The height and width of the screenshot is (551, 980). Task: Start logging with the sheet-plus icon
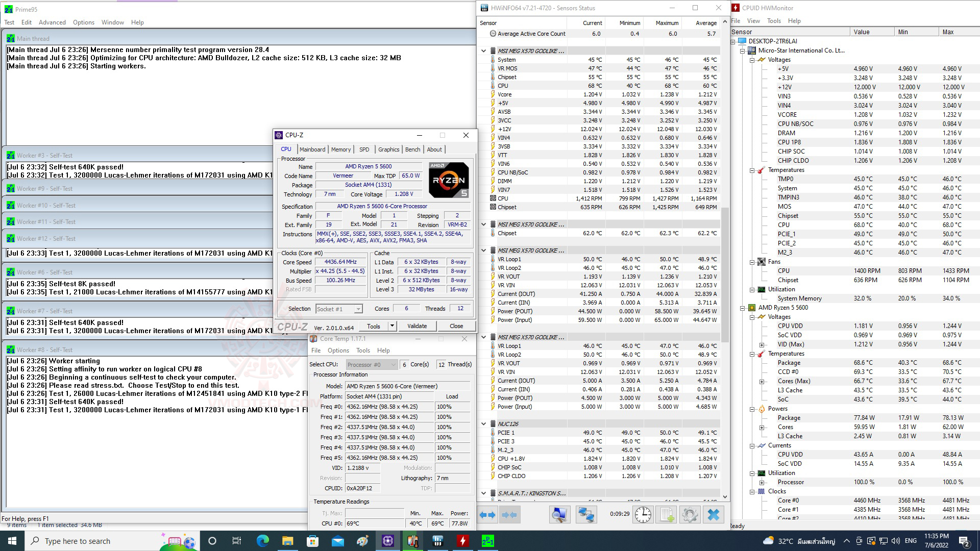(667, 515)
